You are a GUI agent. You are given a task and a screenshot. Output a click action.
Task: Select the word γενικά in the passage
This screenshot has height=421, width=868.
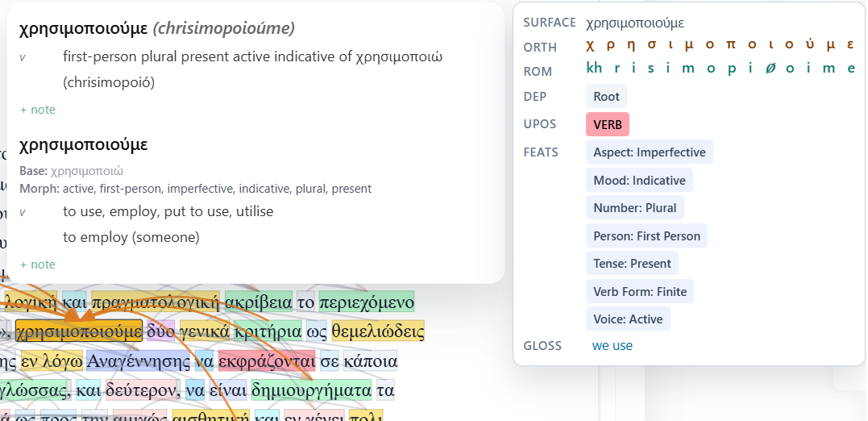point(204,332)
